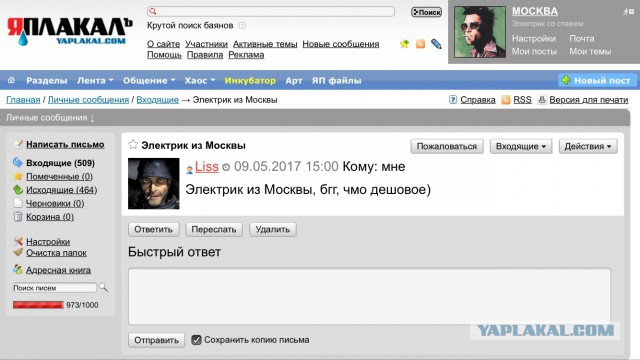Star the 'Электрик из Москвы' message
The image size is (640, 360).
(133, 144)
